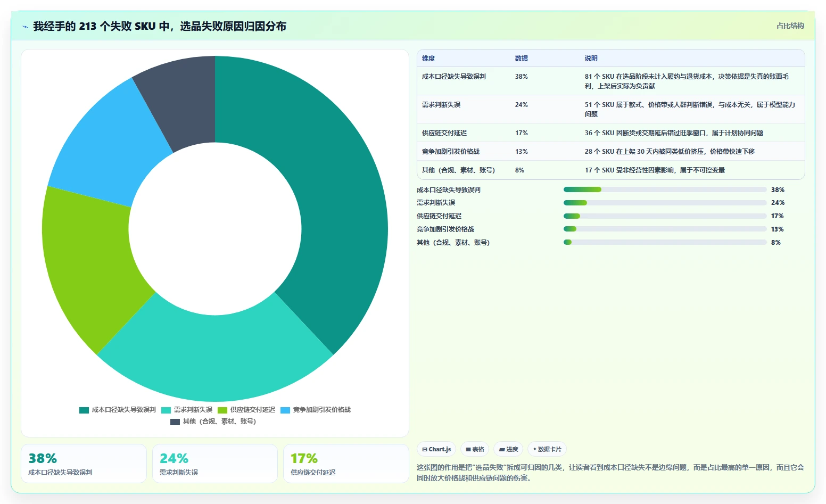Viewport: 826px width, 504px height.
Task: Click the 占比结构 badge in the header
Action: tap(790, 26)
